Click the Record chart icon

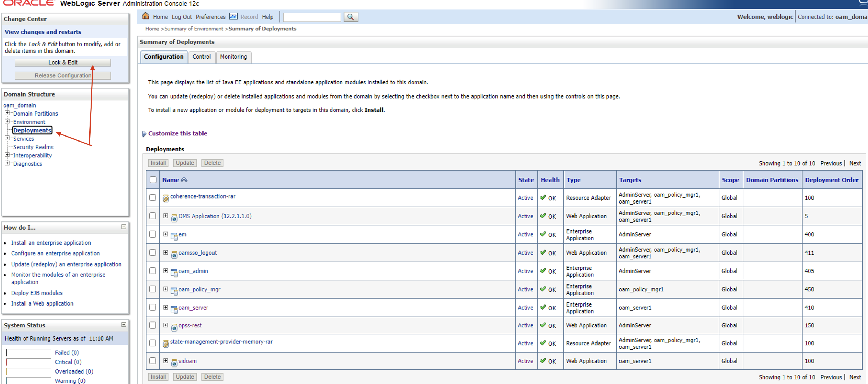pos(233,16)
